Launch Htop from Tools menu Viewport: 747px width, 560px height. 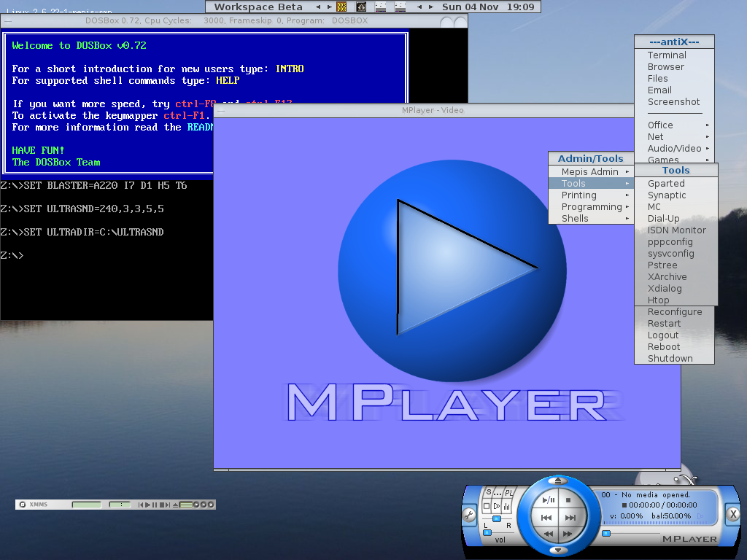(676, 300)
